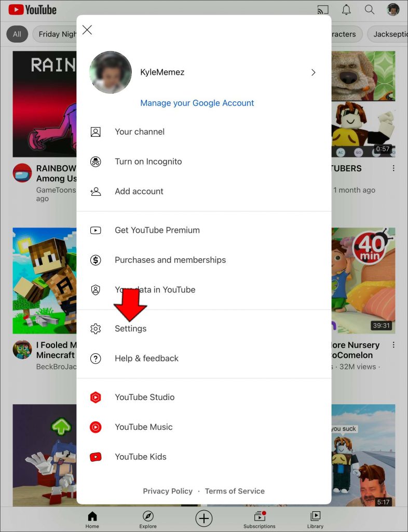Select the All filter chip
The width and height of the screenshot is (408, 532).
(17, 34)
